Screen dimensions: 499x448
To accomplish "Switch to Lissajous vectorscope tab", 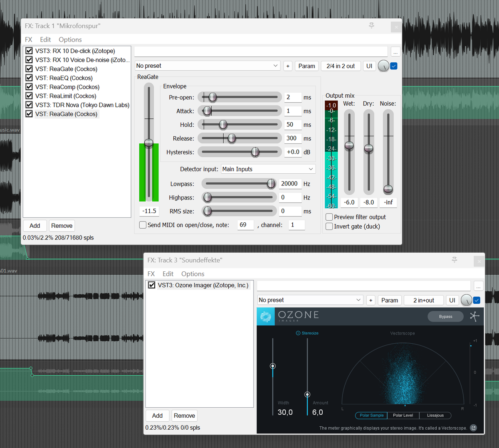I will (435, 415).
